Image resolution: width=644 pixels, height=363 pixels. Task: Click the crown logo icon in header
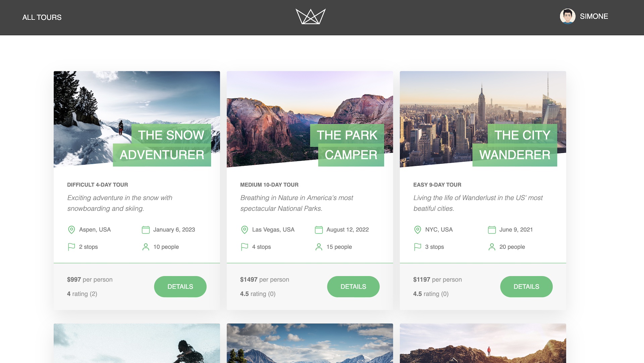point(310,16)
